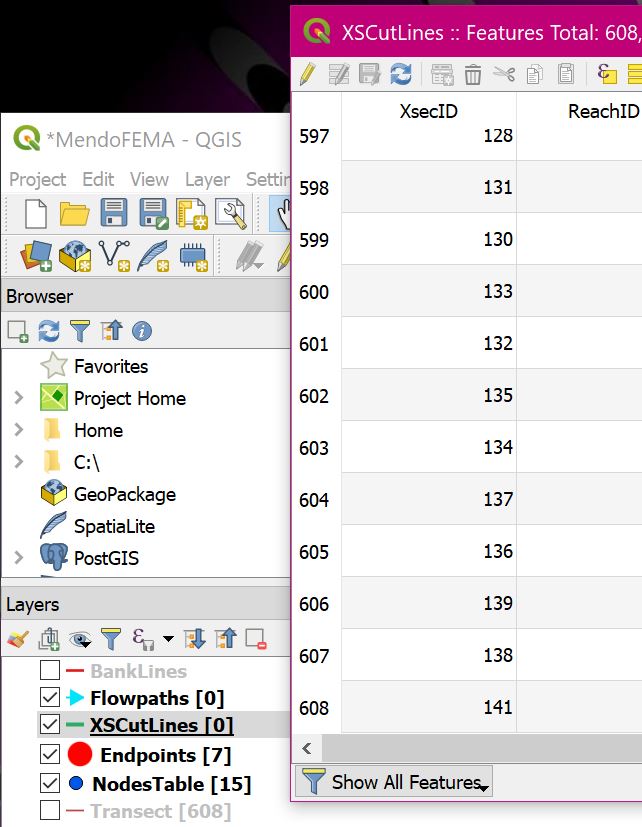Delete selected features trash icon
The height and width of the screenshot is (827, 642).
473,74
